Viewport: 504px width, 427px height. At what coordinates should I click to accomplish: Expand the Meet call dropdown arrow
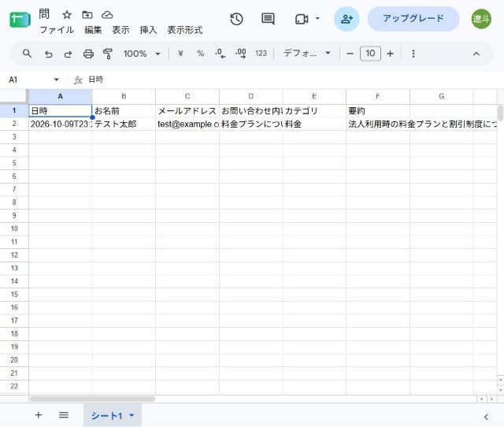[x=317, y=18]
